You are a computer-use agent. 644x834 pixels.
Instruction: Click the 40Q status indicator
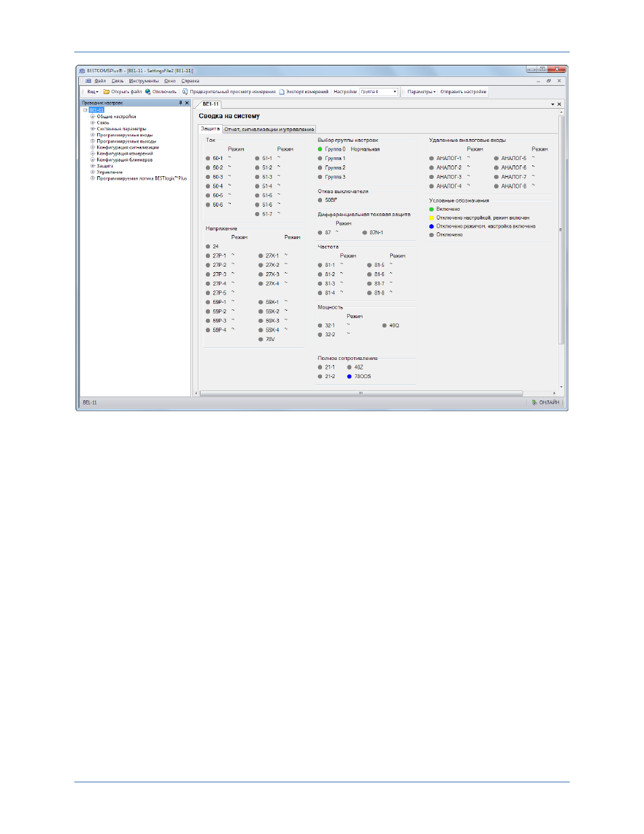pos(385,325)
